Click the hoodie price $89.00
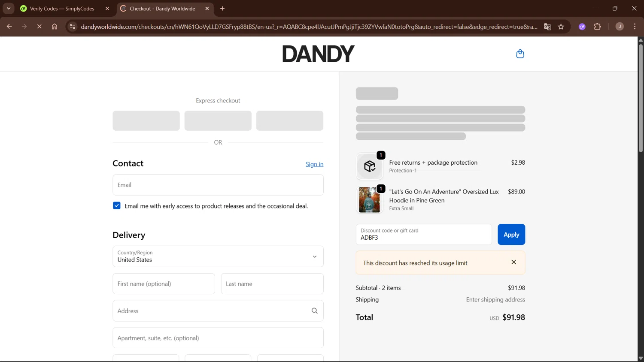Screen dimensions: 644x362 click(516, 192)
